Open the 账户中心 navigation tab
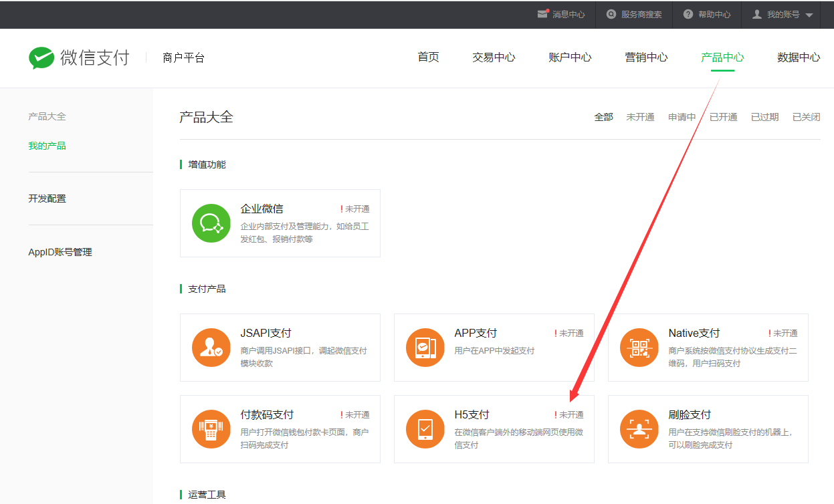Screen dimensions: 834x504 pyautogui.click(x=570, y=57)
